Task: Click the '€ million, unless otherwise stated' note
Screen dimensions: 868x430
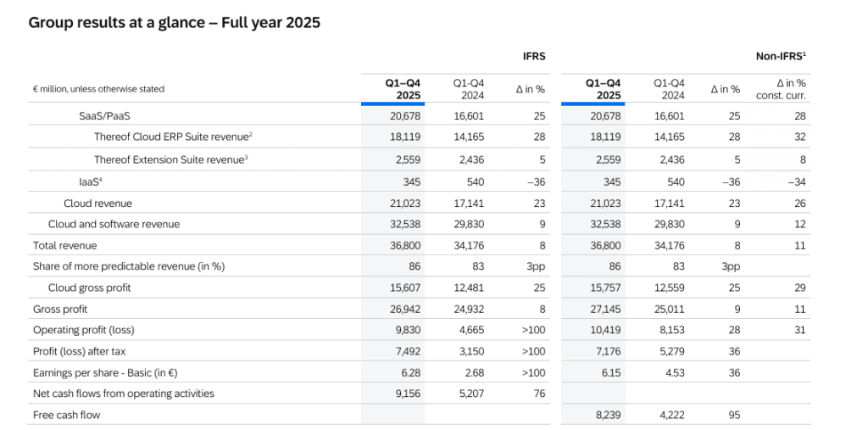Action: [x=98, y=89]
